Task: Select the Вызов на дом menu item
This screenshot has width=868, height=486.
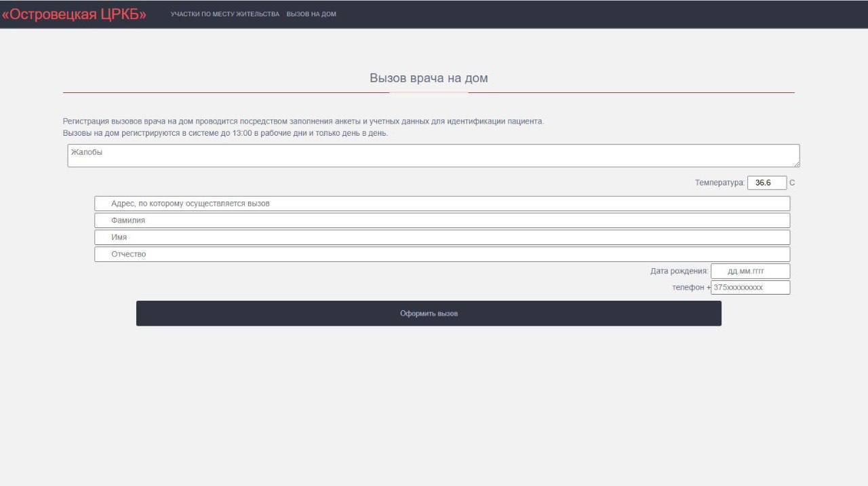Action: pyautogui.click(x=311, y=14)
